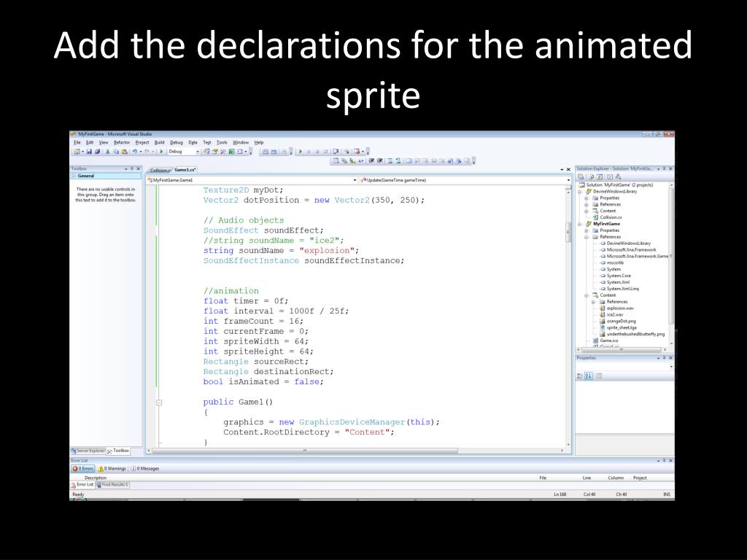Click the Undo arrow icon
Screen dimensions: 747x560
point(135,152)
